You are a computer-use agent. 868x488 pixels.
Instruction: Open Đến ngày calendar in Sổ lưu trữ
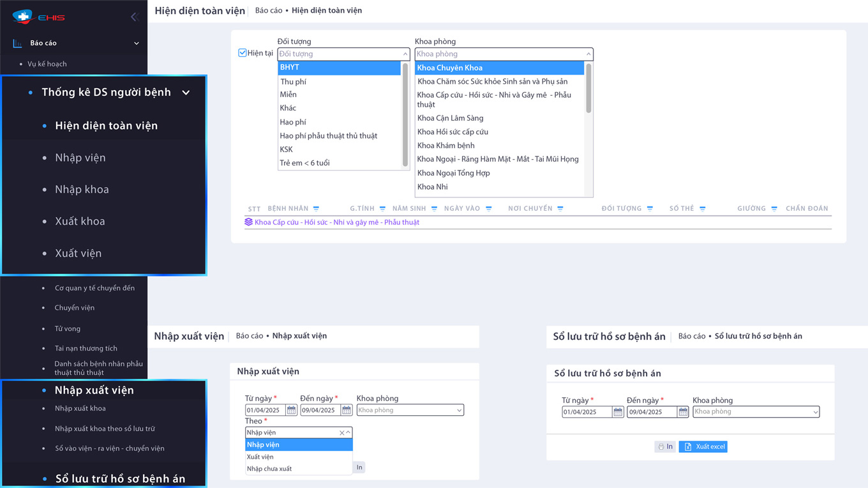(x=683, y=412)
